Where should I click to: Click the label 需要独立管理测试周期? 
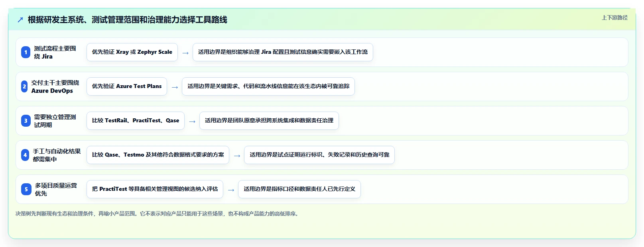coord(55,121)
